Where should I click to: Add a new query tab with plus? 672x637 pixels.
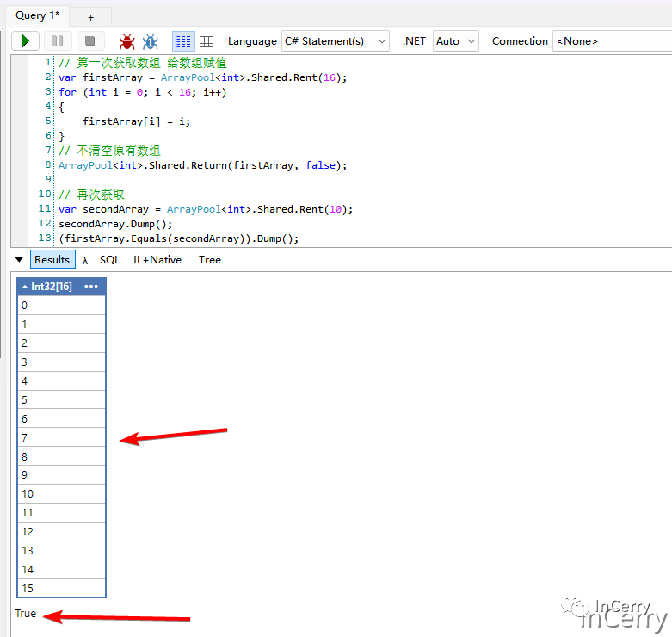pos(91,16)
